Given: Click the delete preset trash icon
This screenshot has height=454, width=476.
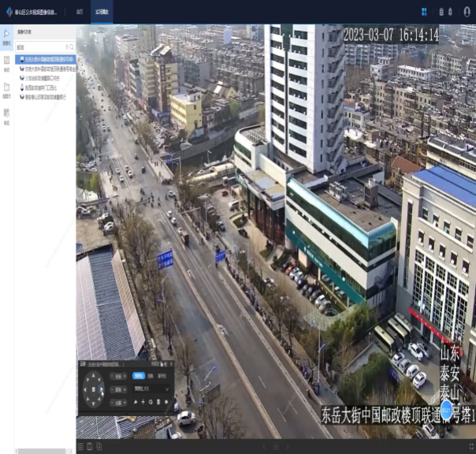Looking at the screenshot, I should click(x=158, y=402).
